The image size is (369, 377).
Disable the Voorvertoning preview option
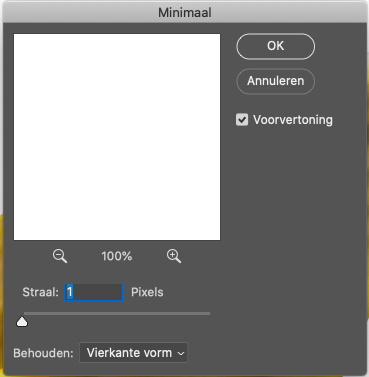pos(242,120)
